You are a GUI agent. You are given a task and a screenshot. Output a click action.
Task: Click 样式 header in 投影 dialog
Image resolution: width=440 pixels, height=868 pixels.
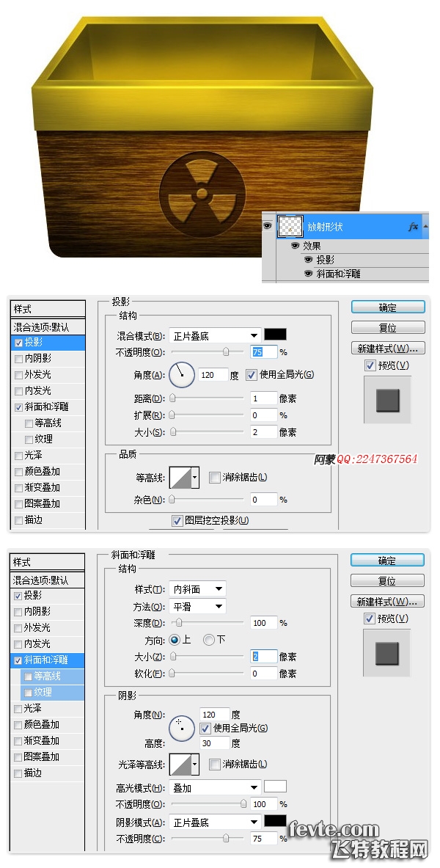tap(48, 310)
